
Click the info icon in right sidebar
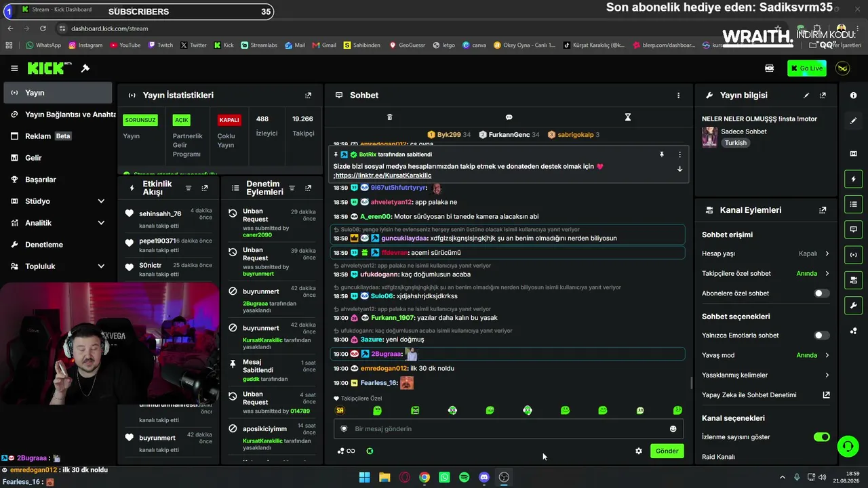853,96
